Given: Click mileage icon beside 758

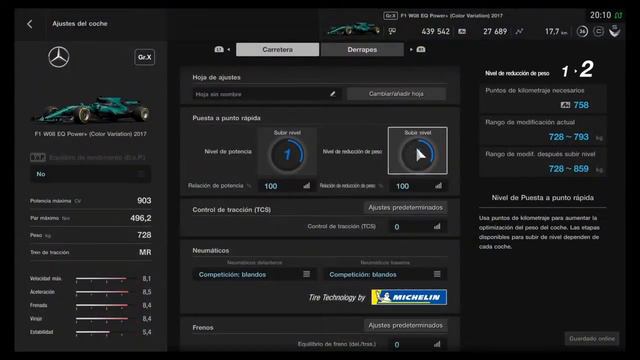Looking at the screenshot, I should click(x=565, y=105).
